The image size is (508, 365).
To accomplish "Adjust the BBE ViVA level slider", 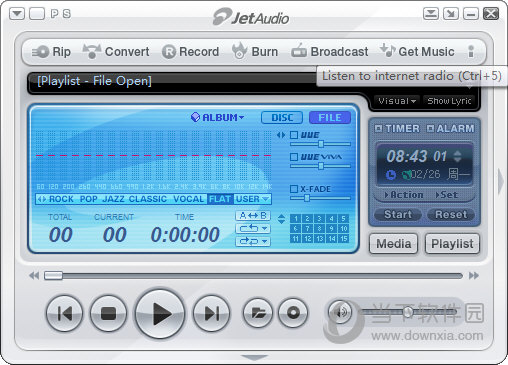I will (320, 166).
